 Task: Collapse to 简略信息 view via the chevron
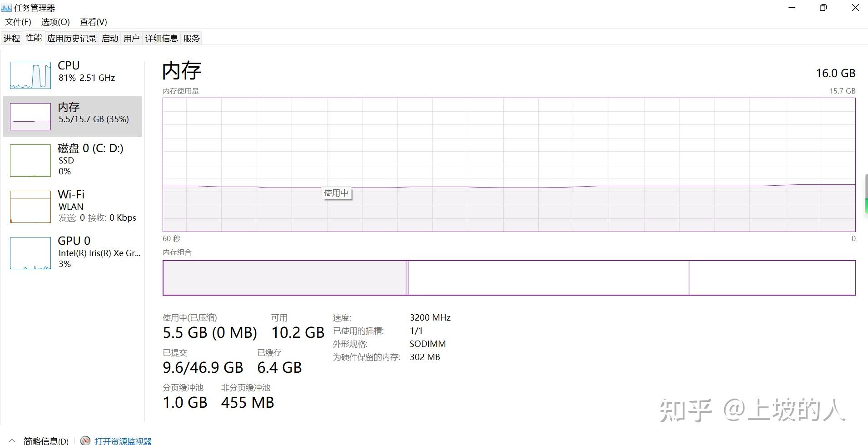coord(11,440)
